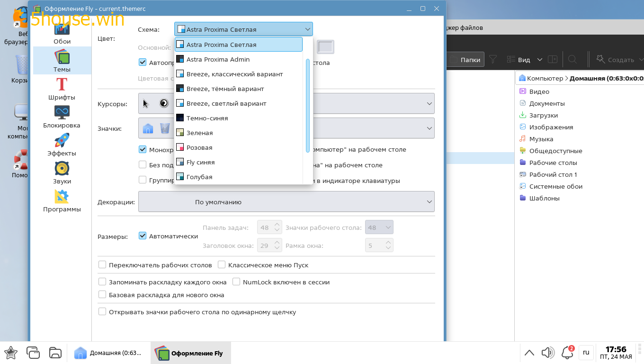Screen dimensions: 644x364
Task: Go to the Эффекты section
Action: pyautogui.click(x=62, y=145)
